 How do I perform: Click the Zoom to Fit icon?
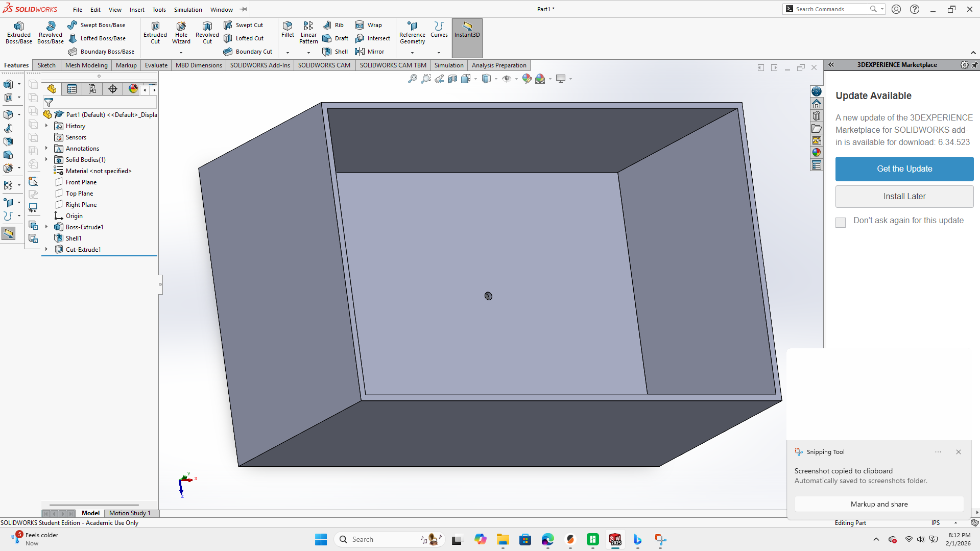413,79
